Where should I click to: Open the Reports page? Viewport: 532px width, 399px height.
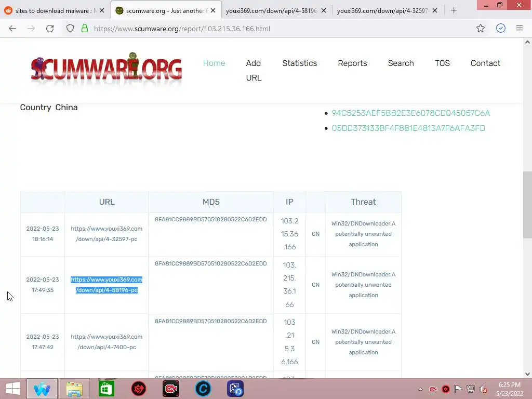pos(353,63)
